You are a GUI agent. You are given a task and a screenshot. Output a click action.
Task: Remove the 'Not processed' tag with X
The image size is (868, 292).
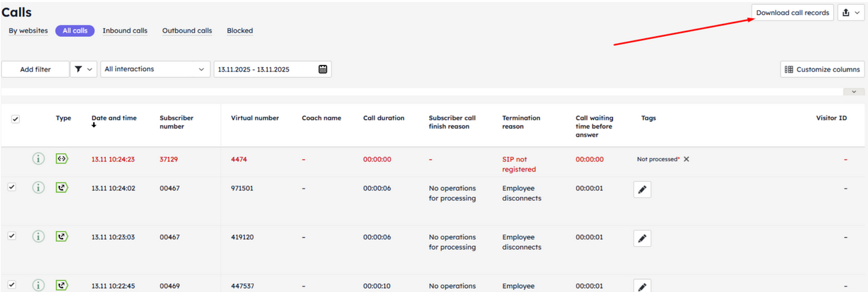tap(686, 159)
